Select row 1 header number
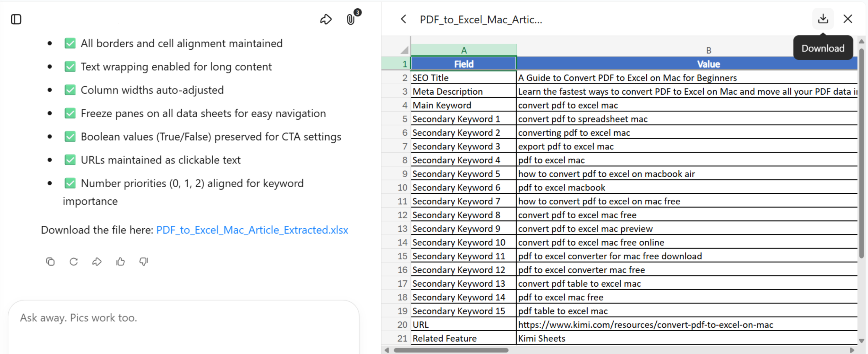This screenshot has height=354, width=868. point(396,64)
